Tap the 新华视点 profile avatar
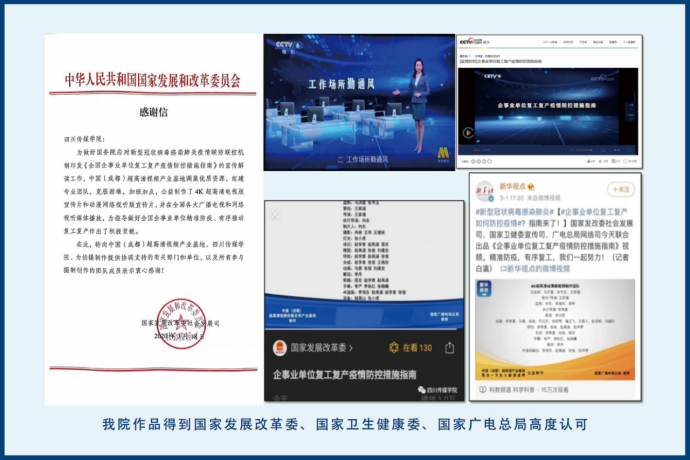The width and height of the screenshot is (690, 460). pyautogui.click(x=483, y=187)
